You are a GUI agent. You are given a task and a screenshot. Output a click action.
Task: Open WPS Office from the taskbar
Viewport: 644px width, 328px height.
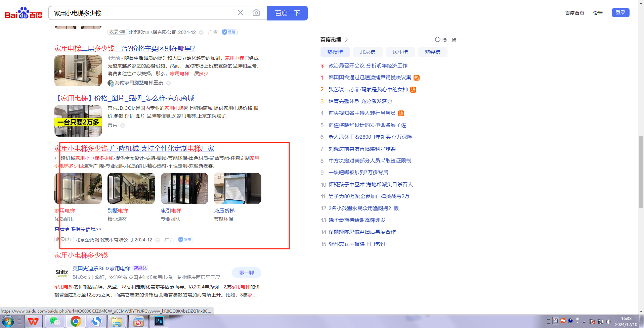click(33, 322)
